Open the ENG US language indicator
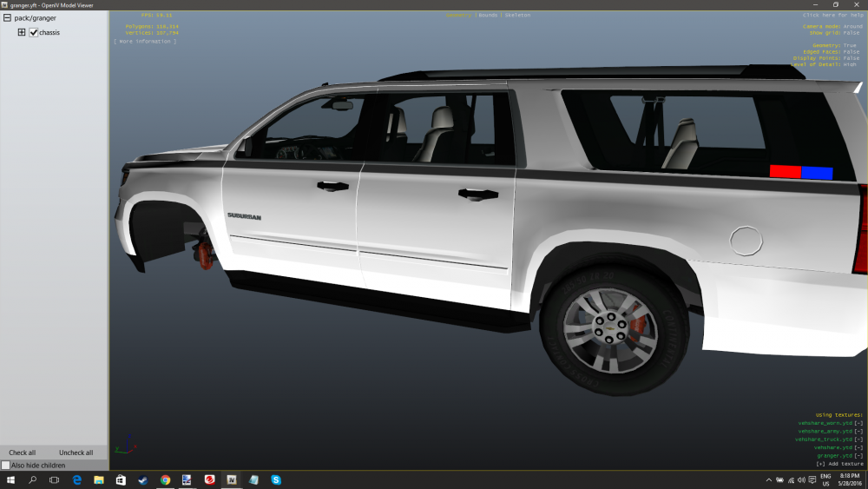868x489 pixels. [x=825, y=480]
